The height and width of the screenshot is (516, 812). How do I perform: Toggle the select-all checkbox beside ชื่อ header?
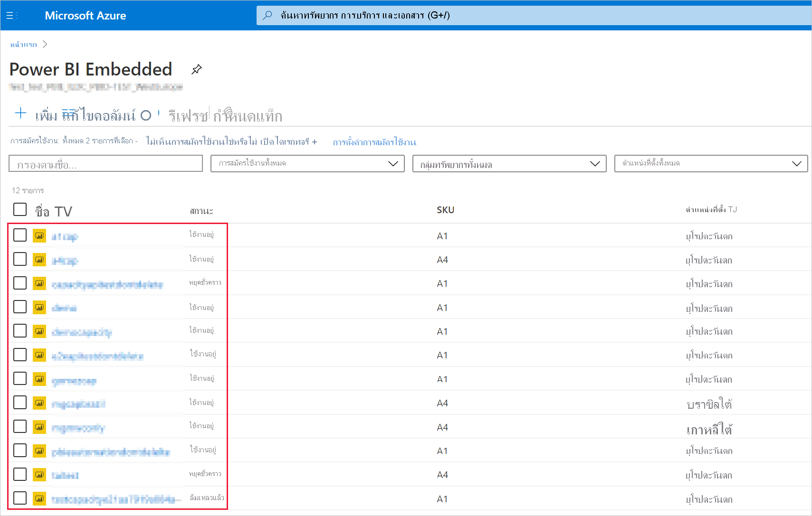pos(20,209)
